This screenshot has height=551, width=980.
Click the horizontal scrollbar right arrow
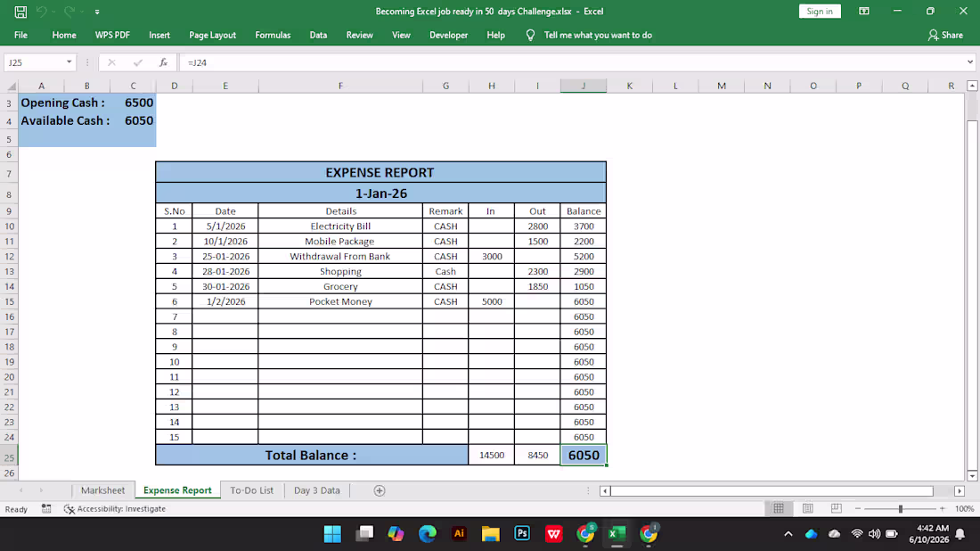[x=960, y=491]
